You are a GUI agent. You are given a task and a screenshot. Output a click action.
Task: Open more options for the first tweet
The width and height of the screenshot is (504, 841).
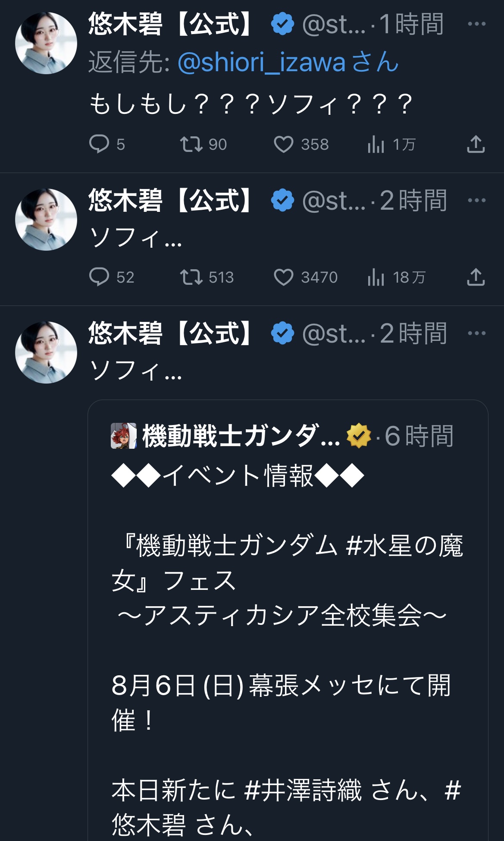476,24
